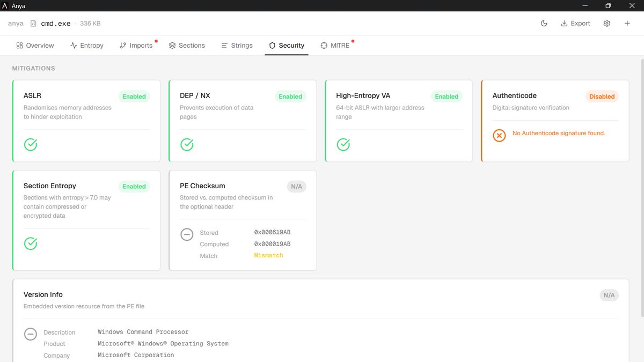Click the MITIGATIONS section heading

(x=34, y=69)
